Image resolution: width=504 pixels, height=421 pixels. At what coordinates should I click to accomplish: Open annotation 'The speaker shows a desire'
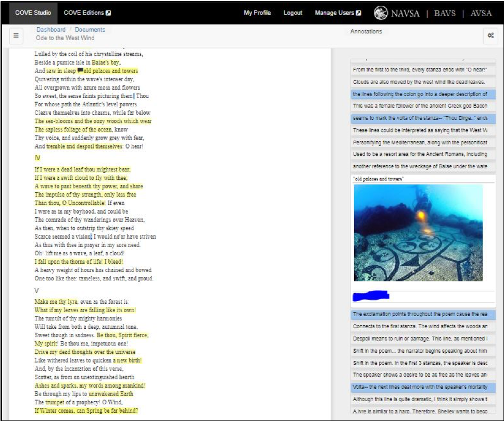(423, 375)
